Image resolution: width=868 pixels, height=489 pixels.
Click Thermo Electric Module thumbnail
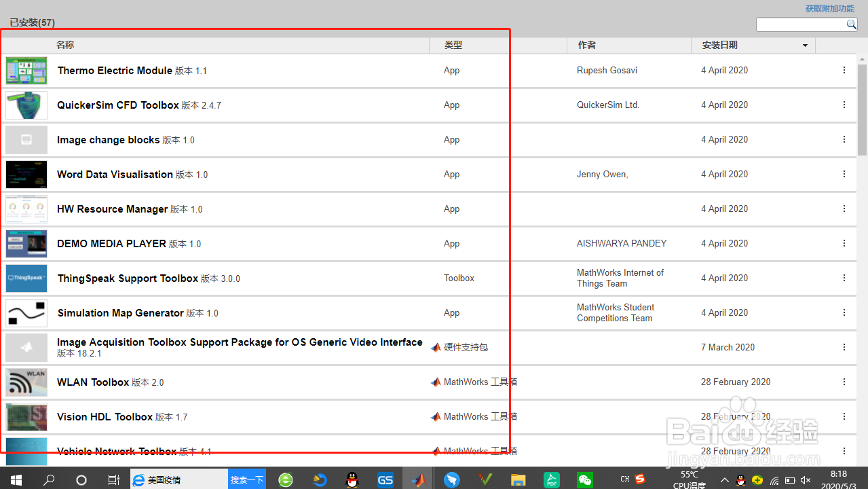(26, 71)
